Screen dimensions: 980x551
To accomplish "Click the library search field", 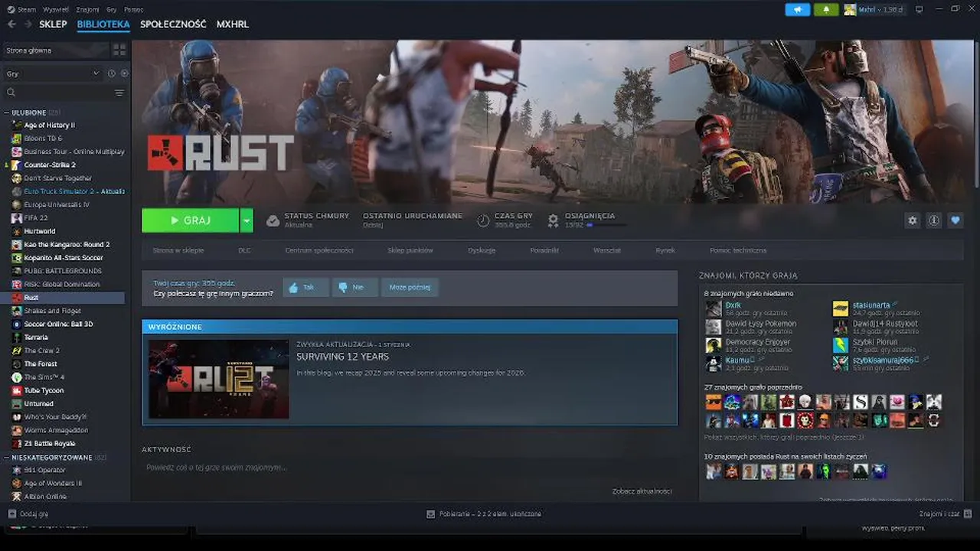I will point(57,93).
